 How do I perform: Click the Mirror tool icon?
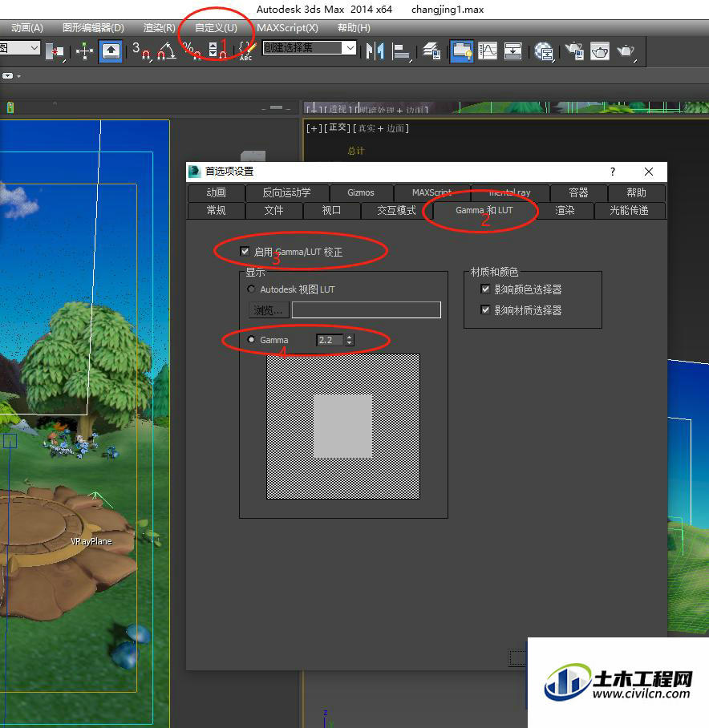click(x=375, y=51)
